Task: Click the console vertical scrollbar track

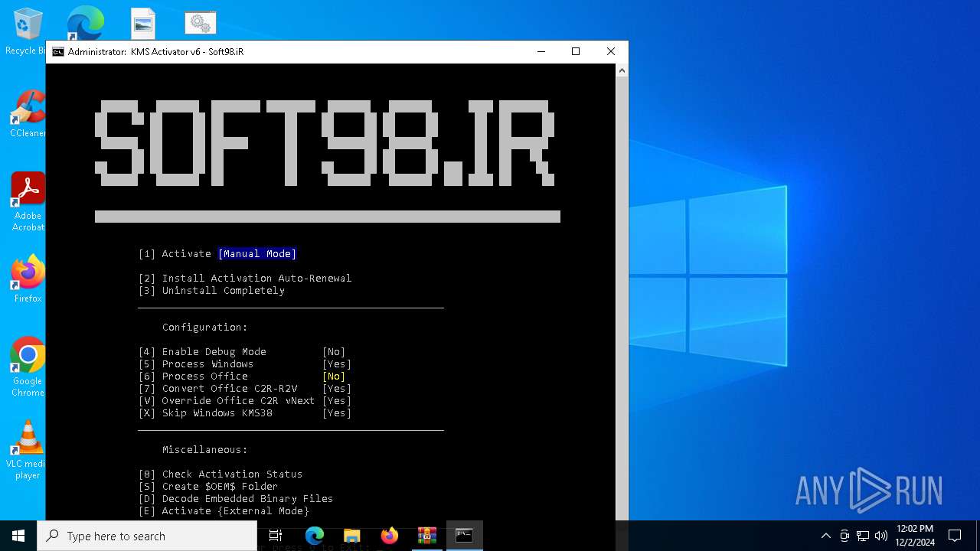Action: pos(622,298)
